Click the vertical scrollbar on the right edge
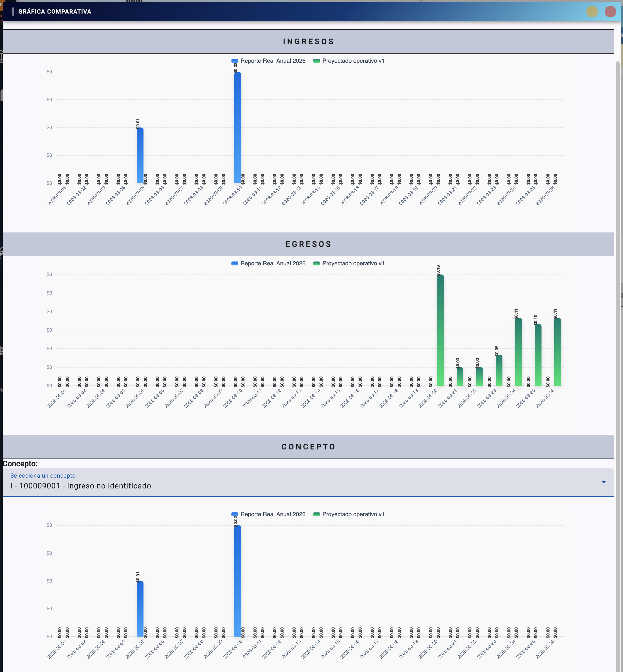The height and width of the screenshot is (672, 623). pos(618,337)
